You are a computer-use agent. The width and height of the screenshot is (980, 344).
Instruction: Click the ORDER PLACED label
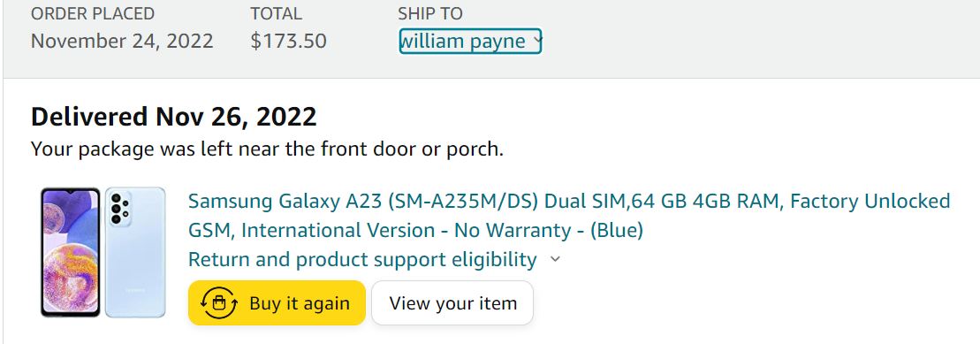pyautogui.click(x=93, y=13)
